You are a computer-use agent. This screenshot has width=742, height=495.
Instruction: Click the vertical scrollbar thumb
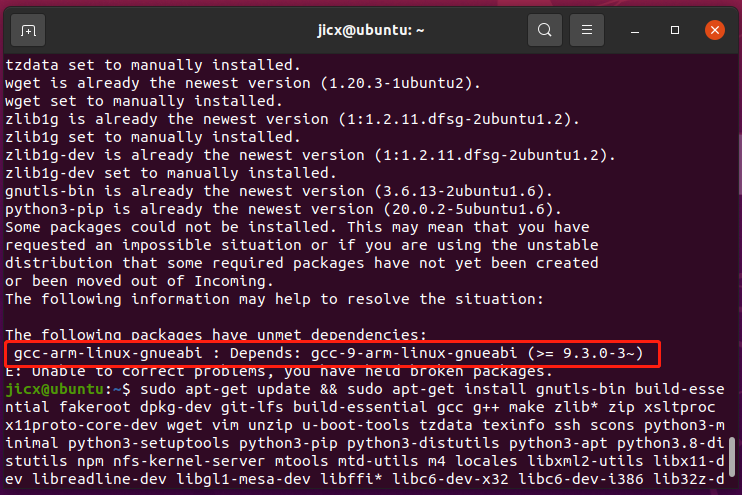(732, 456)
